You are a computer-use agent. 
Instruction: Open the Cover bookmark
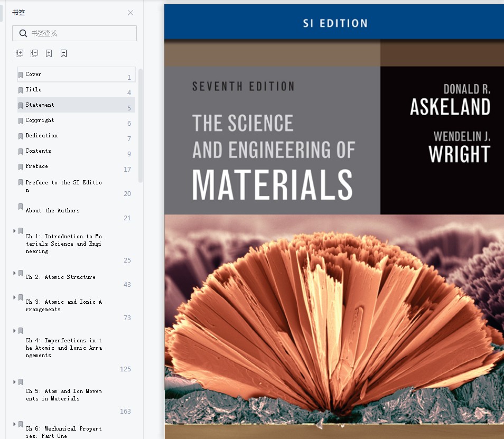point(76,74)
